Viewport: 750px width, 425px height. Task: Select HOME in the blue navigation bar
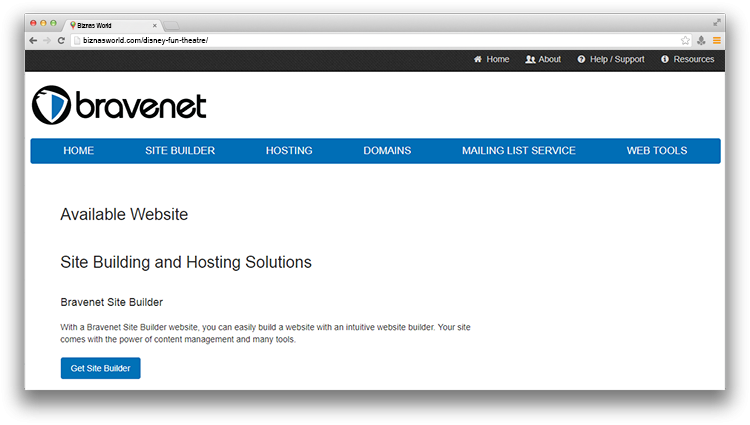78,151
